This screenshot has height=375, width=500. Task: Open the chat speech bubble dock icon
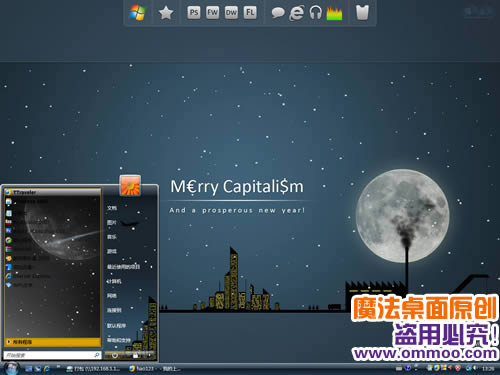click(278, 13)
